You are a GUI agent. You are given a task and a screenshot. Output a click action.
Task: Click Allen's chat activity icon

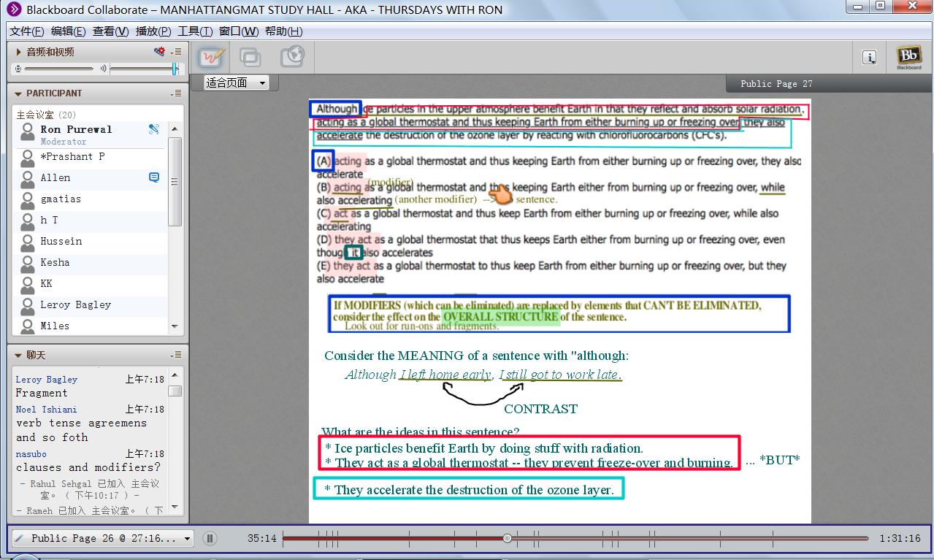tap(154, 177)
